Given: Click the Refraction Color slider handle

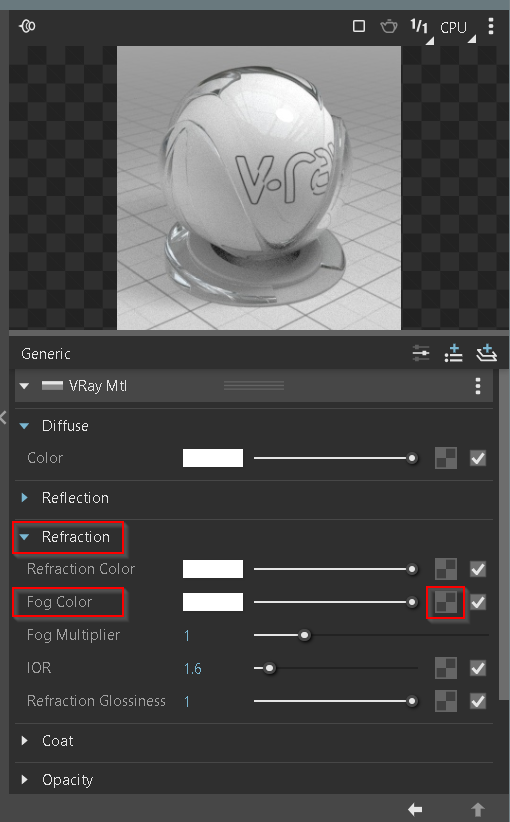Looking at the screenshot, I should tap(412, 569).
